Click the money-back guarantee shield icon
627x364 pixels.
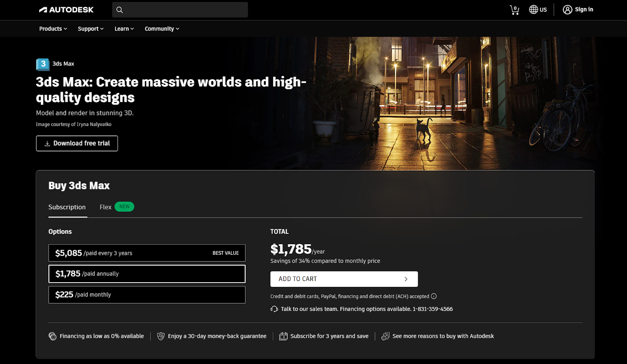click(161, 336)
